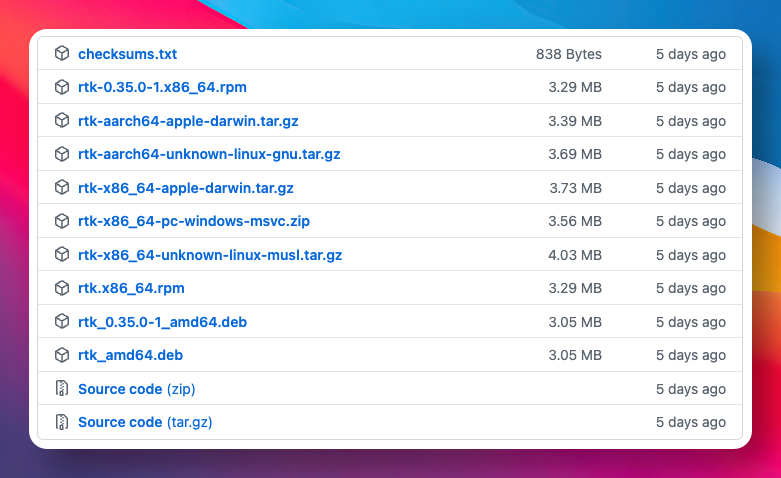Image resolution: width=781 pixels, height=478 pixels.
Task: Download the rtk_amd64.deb file
Action: coord(130,355)
